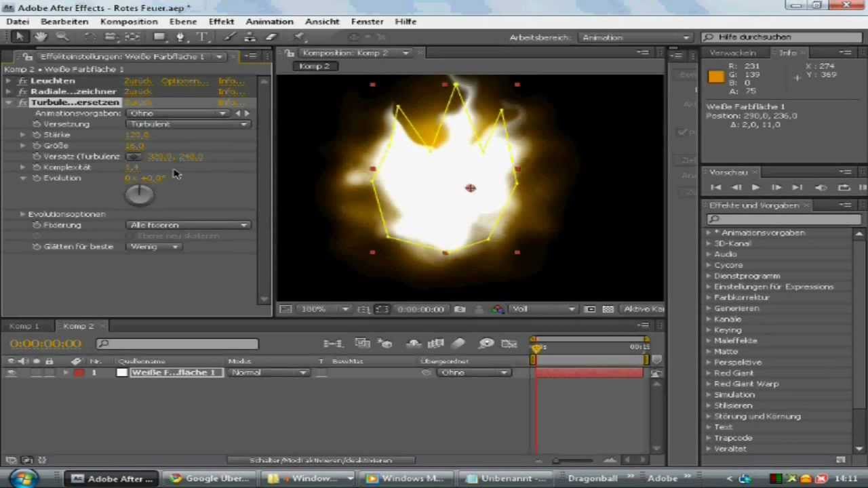Viewport: 868px width, 488px height.
Task: Open the Effekt menu
Action: tap(221, 22)
